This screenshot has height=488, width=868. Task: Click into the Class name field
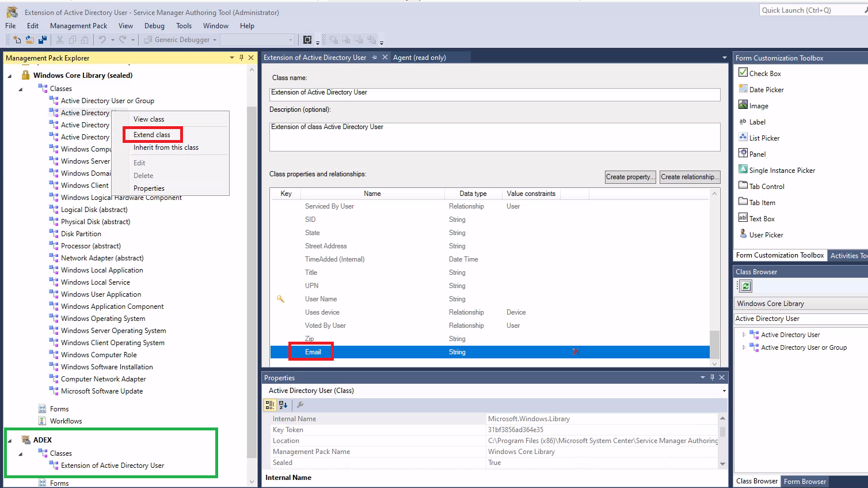(495, 95)
